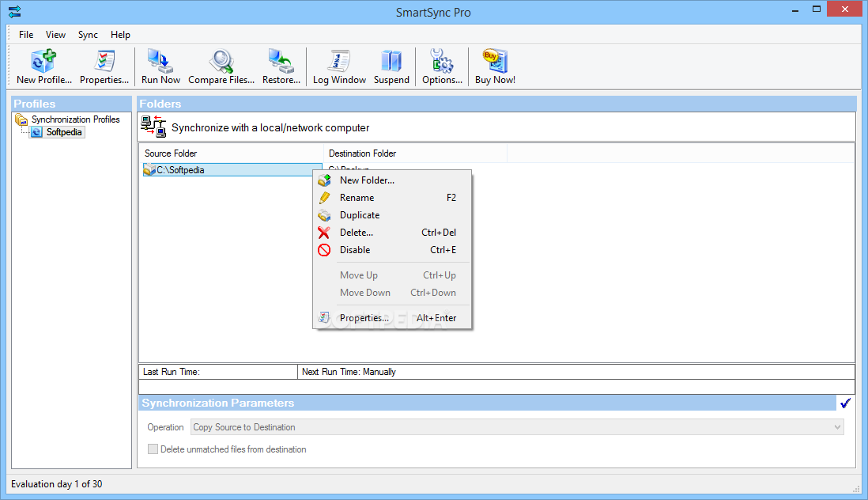Click the local/network computer sync icon
The height and width of the screenshot is (500, 868).
153,127
